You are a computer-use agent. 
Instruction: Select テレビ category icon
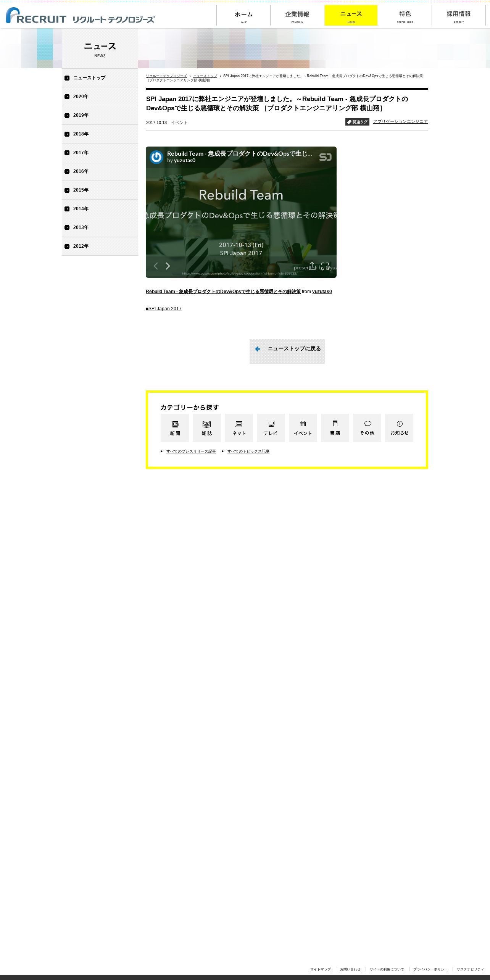271,428
